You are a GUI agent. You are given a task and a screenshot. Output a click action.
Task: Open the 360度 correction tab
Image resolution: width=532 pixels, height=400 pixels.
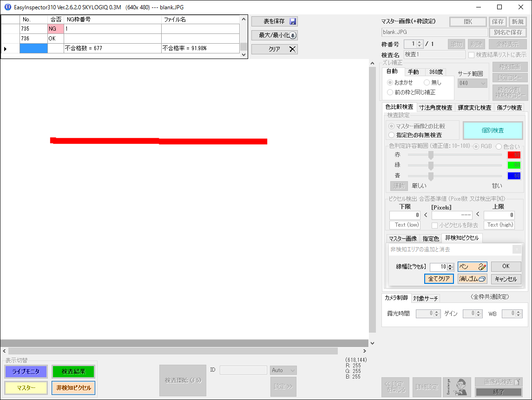(436, 72)
